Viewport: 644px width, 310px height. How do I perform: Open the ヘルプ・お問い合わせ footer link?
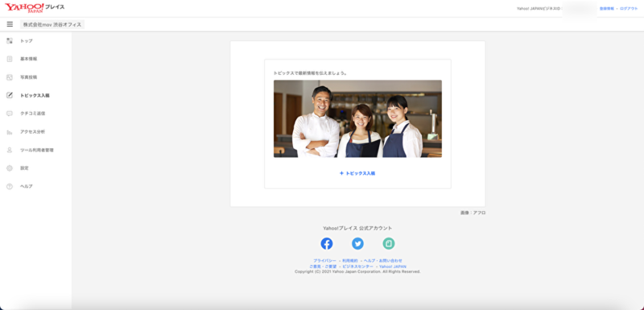pos(383,261)
